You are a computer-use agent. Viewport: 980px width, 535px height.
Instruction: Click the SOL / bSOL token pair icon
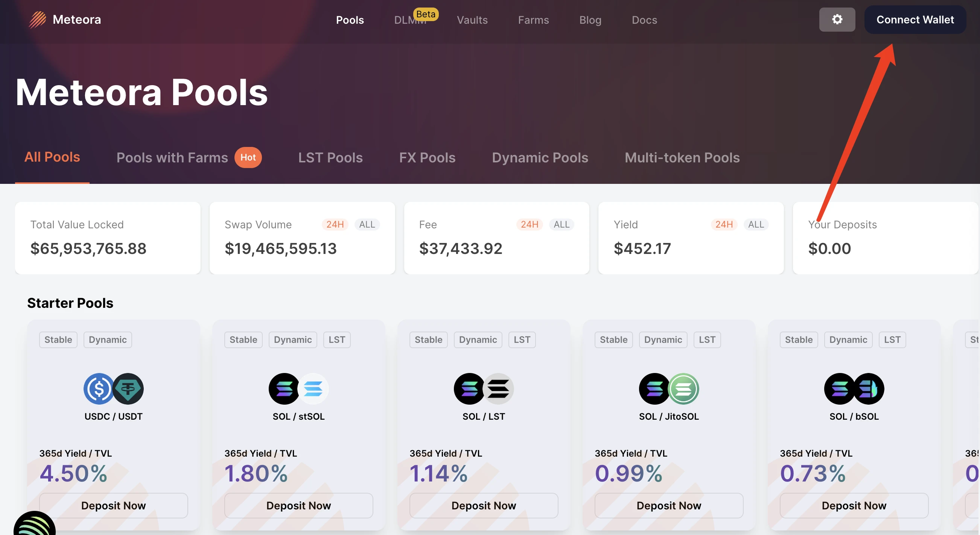tap(854, 388)
